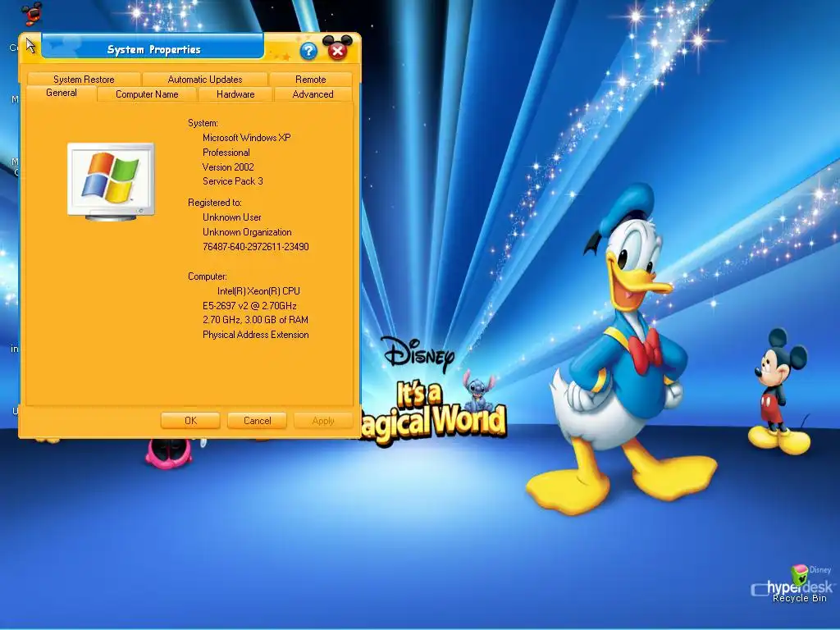
Task: Open the Recycle Bin desktop icon
Action: pos(799,584)
